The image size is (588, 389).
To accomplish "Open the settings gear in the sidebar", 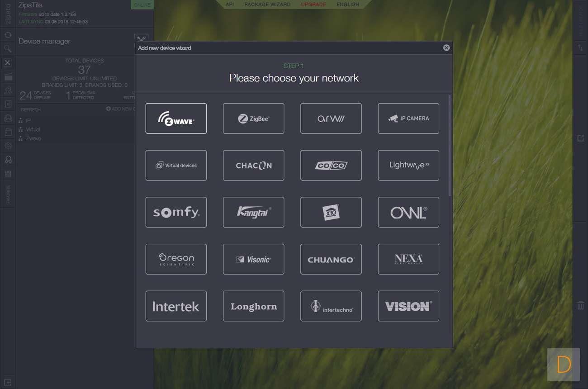I will [x=8, y=146].
